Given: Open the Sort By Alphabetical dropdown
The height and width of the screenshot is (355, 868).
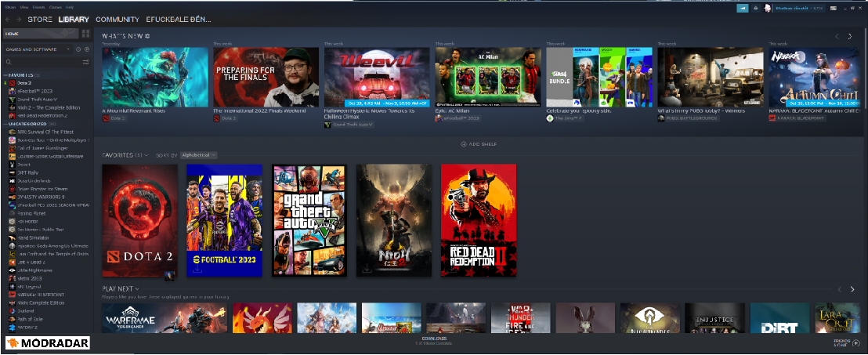Looking at the screenshot, I should point(198,156).
